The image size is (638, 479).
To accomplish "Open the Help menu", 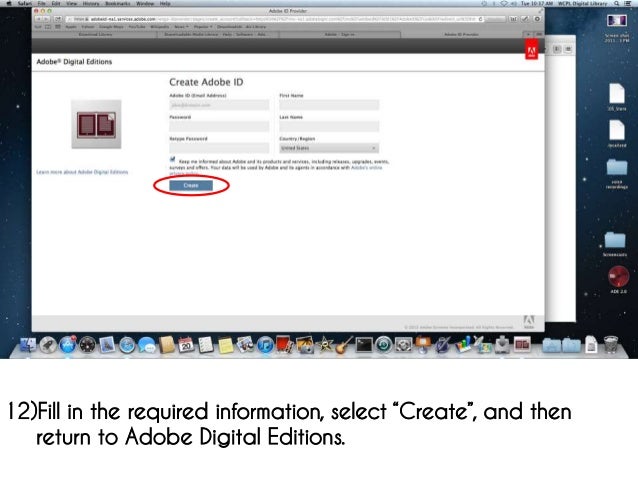I will tap(165, 3).
